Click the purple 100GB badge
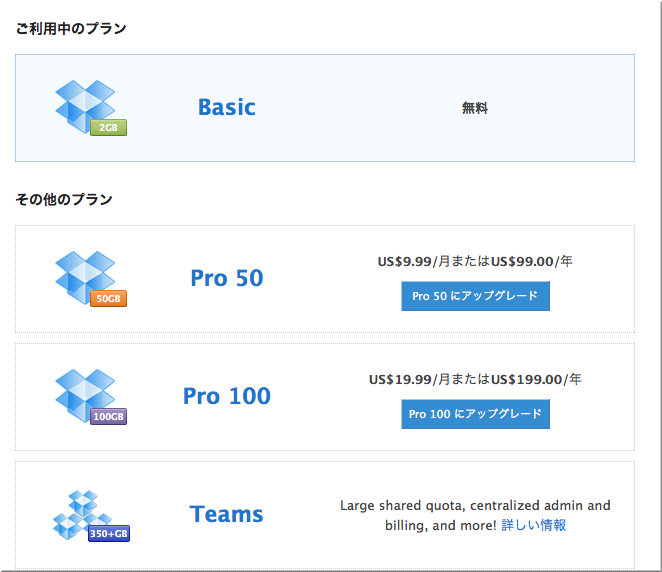The image size is (662, 572). (x=109, y=417)
